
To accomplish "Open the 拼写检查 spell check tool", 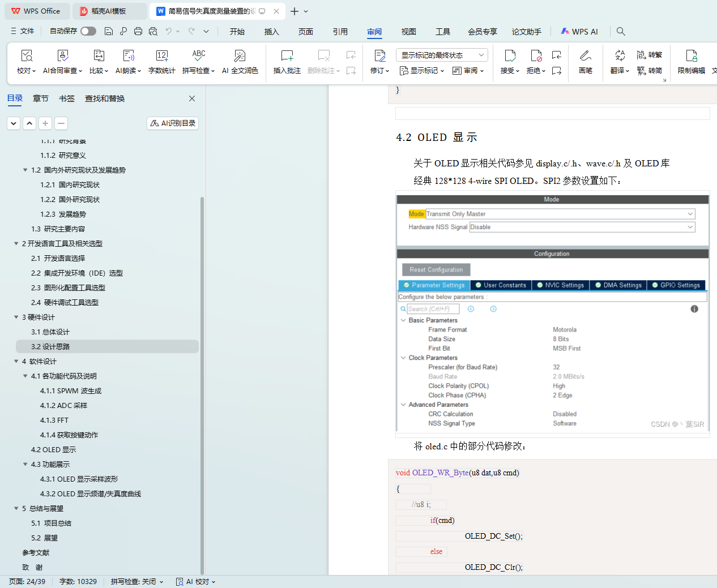I will [198, 56].
